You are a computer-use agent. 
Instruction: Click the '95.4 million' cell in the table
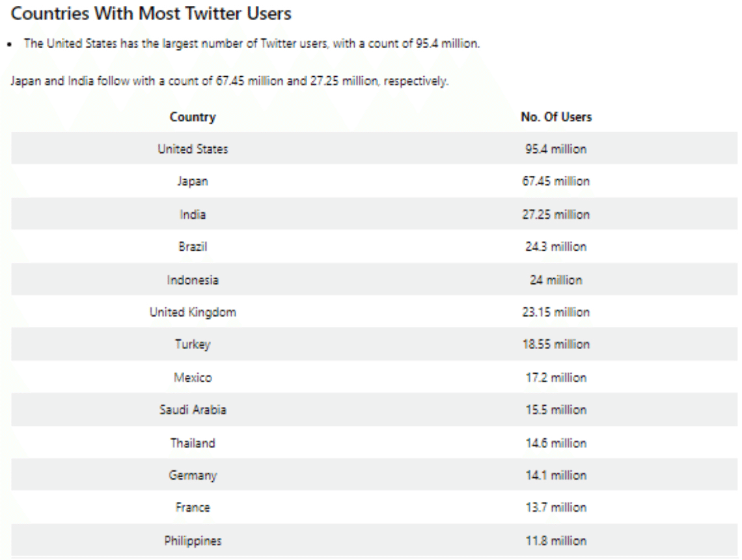[x=556, y=149]
